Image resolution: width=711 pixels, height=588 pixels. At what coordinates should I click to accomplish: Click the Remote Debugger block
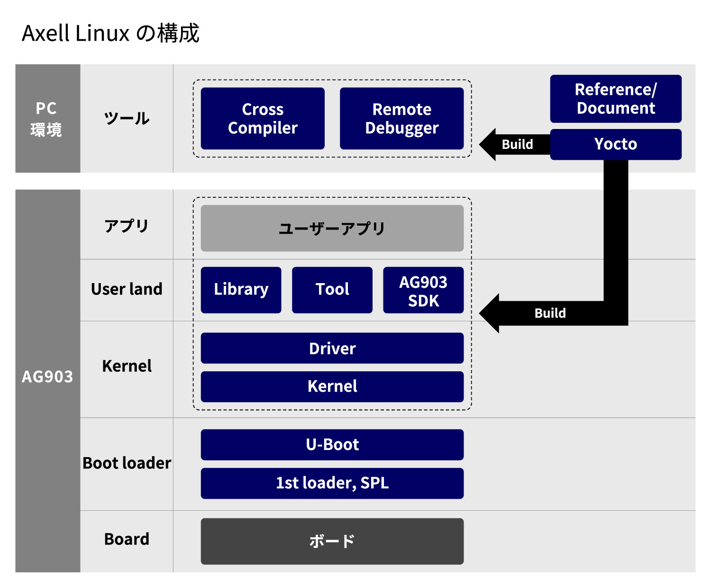tap(402, 118)
